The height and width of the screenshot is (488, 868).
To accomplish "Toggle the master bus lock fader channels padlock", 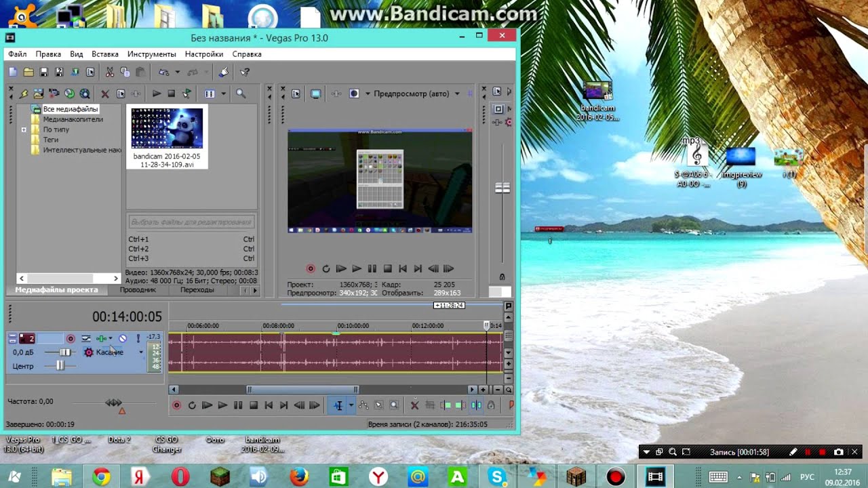I will pos(502,277).
